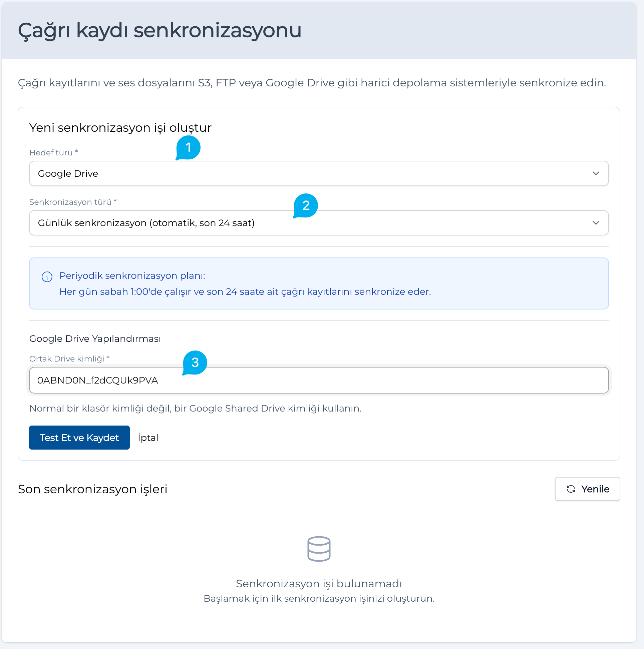
Task: Open the Senkronizasyon türü dropdown
Action: coord(319,223)
